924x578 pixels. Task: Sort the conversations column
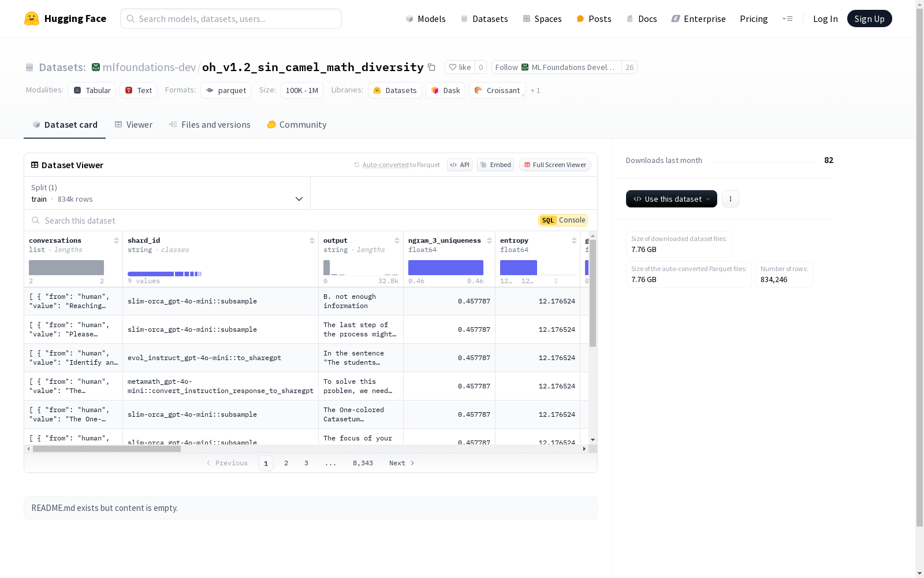116,240
